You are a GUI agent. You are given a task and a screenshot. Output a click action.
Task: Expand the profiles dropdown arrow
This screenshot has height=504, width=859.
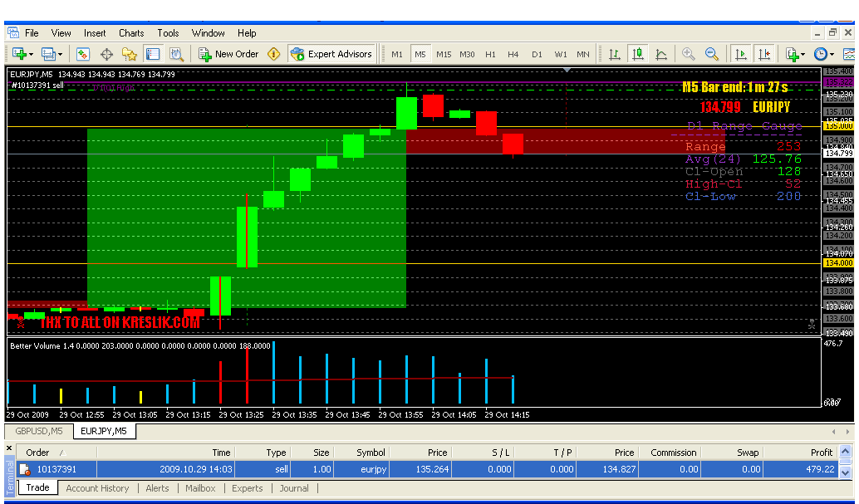(60, 54)
